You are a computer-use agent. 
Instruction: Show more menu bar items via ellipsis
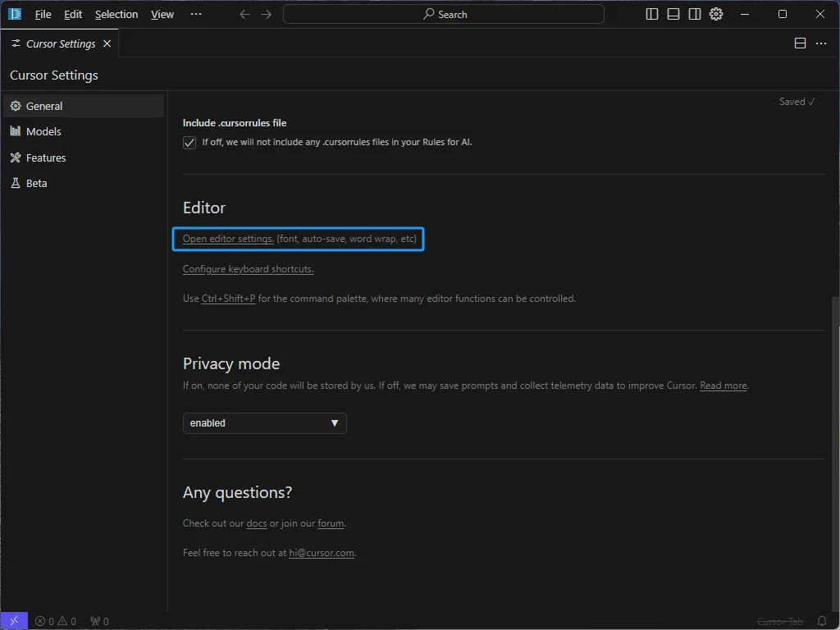click(x=196, y=14)
